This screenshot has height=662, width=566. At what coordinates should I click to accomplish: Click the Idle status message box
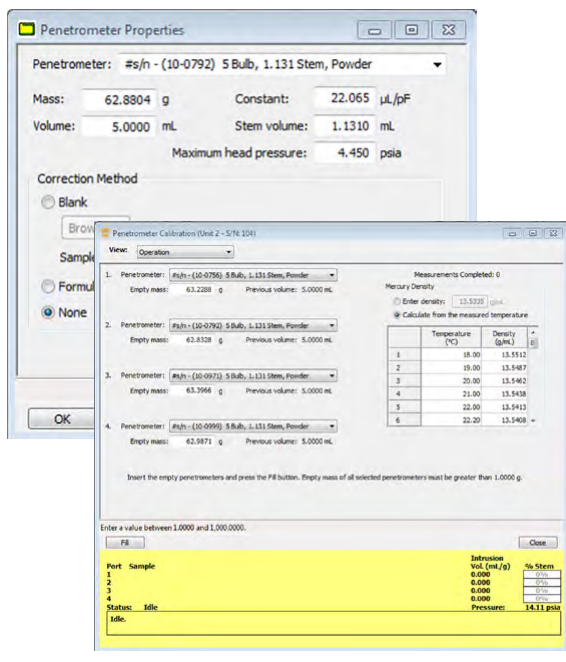[334, 624]
